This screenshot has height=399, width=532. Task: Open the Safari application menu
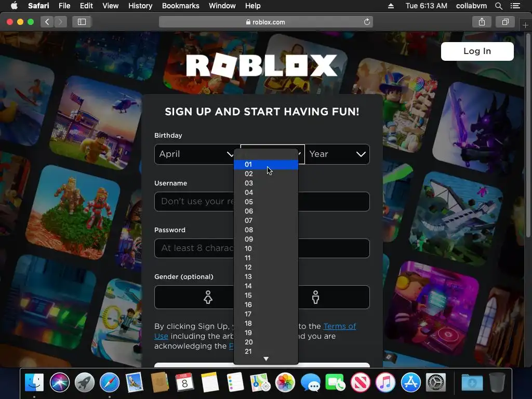[38, 6]
